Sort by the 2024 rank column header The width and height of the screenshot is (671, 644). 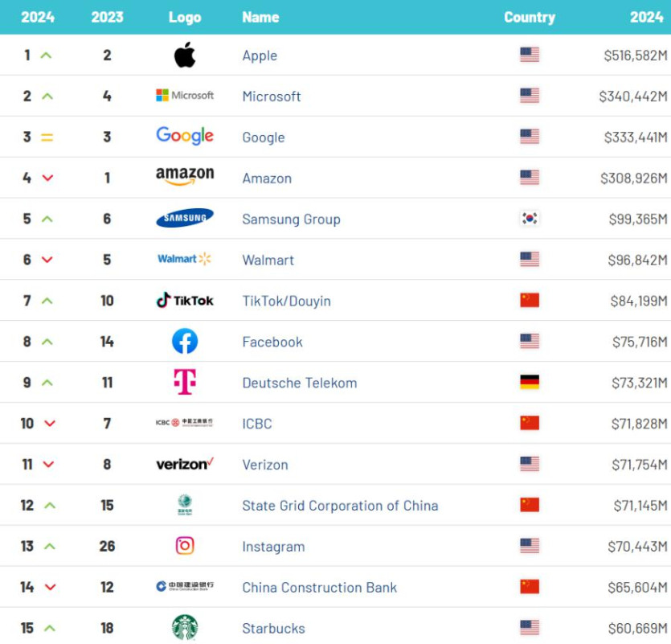[38, 17]
